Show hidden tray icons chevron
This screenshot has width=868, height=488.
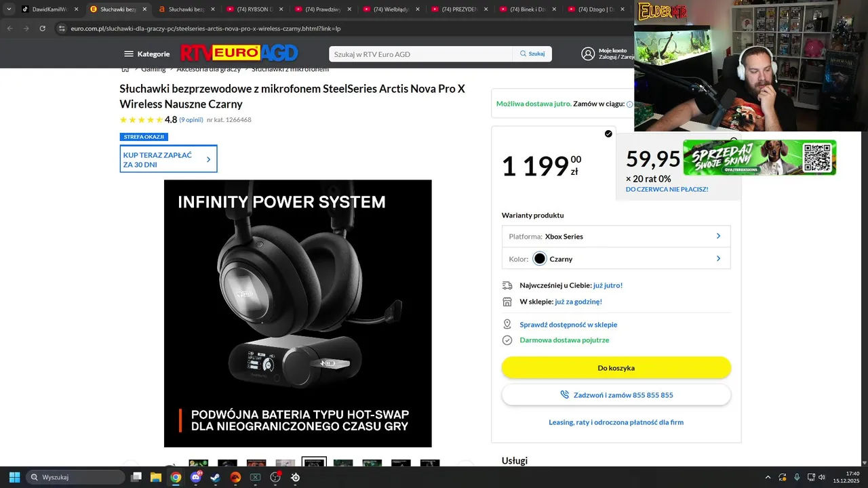pyautogui.click(x=768, y=477)
